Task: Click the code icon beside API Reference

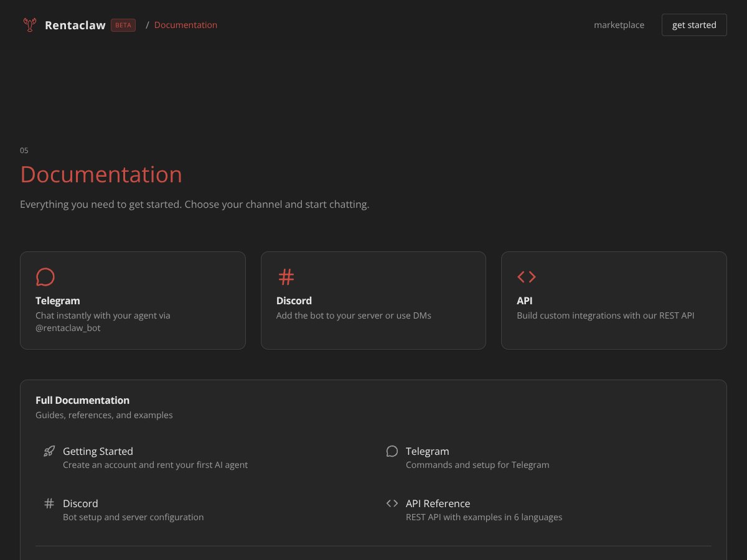Action: [x=392, y=503]
